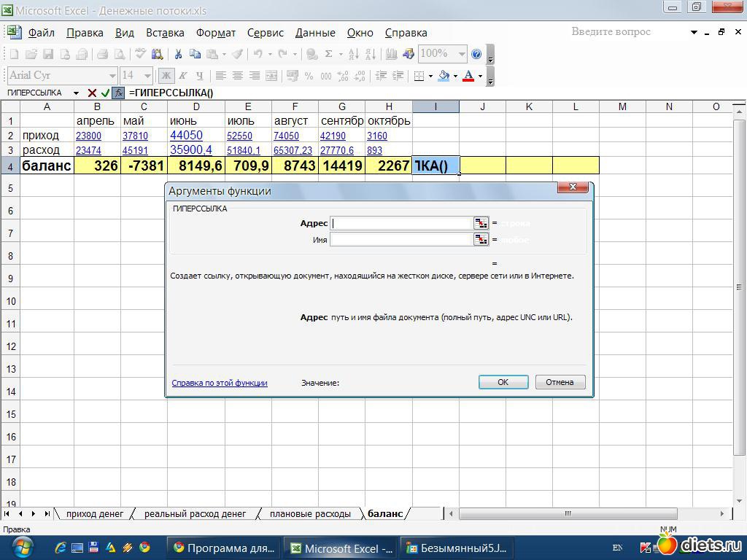This screenshot has width=747, height=560.
Task: Open Excel Help with the question mark icon
Action: coord(476,54)
